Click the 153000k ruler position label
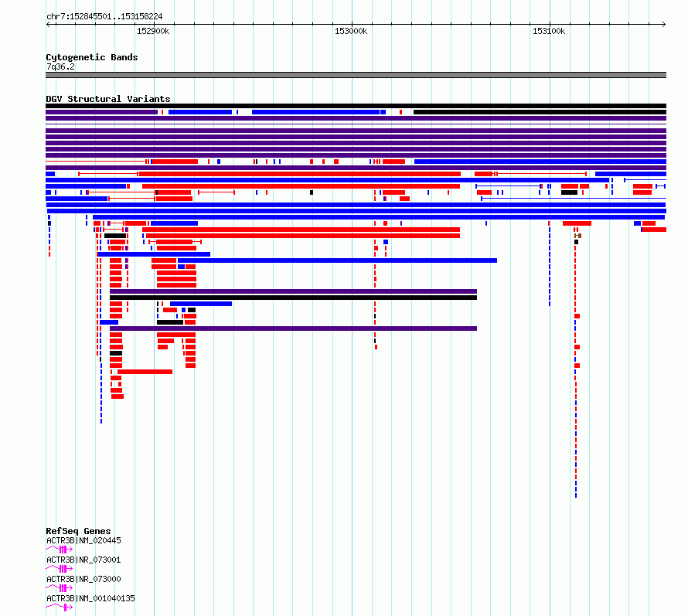This screenshot has height=616, width=688. tap(351, 31)
